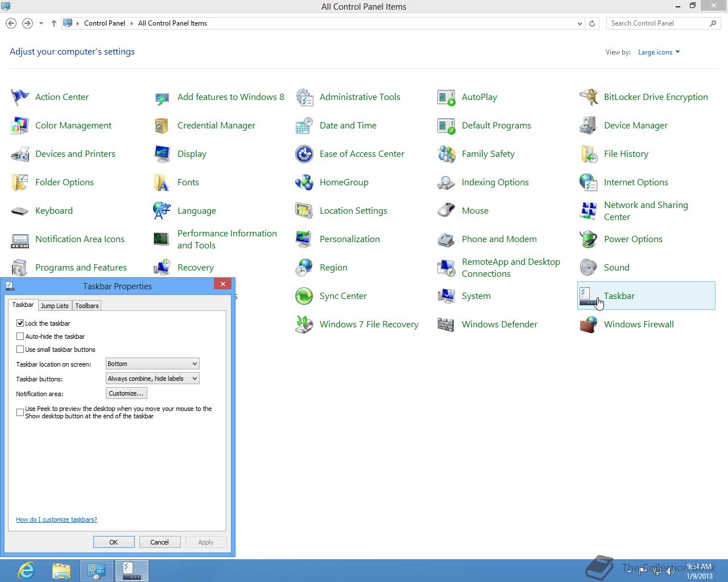The height and width of the screenshot is (582, 728).
Task: Open the Color Management icon
Action: [x=20, y=126]
